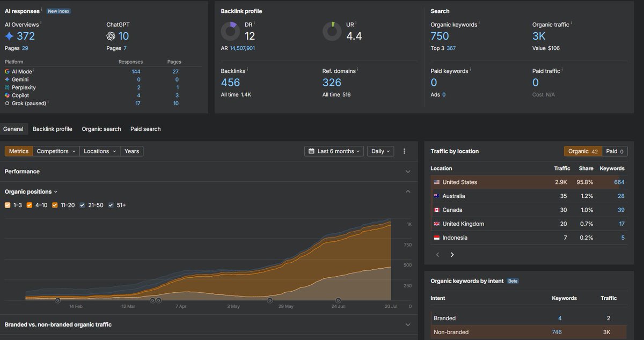Screen dimensions: 644x340
Task: Open the 144 AI Mode responses link
Action: (136, 71)
